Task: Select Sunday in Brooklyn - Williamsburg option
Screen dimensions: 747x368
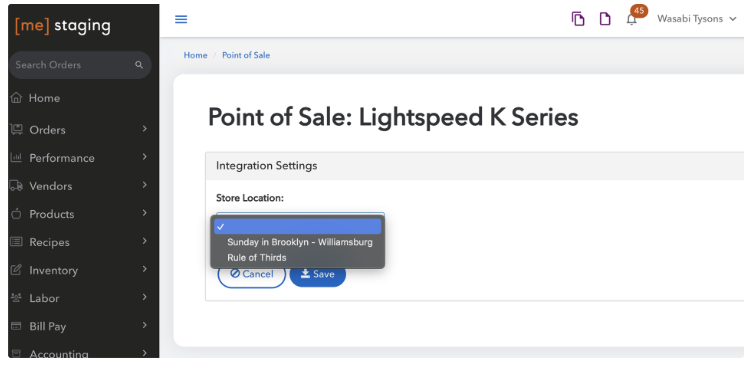Action: pyautogui.click(x=300, y=242)
